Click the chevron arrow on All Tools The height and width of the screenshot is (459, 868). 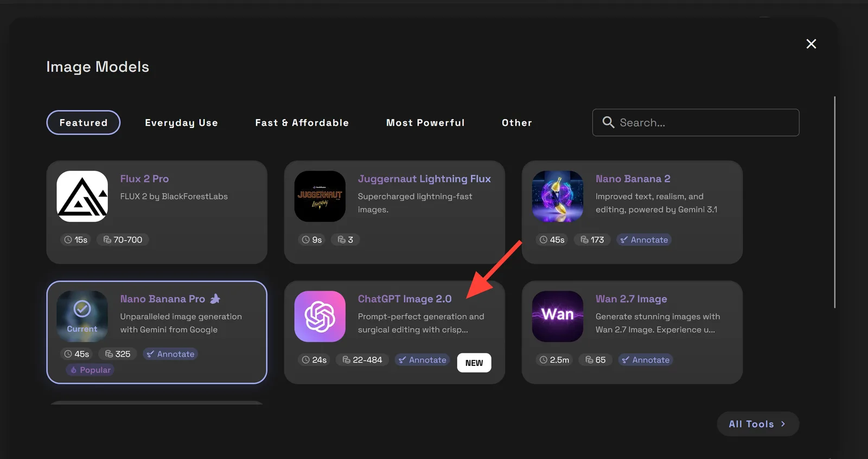783,424
